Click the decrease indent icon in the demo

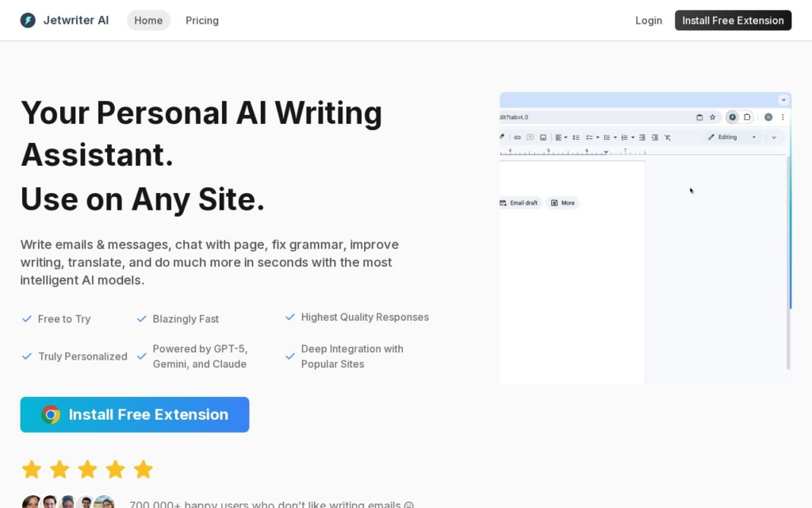tap(642, 137)
